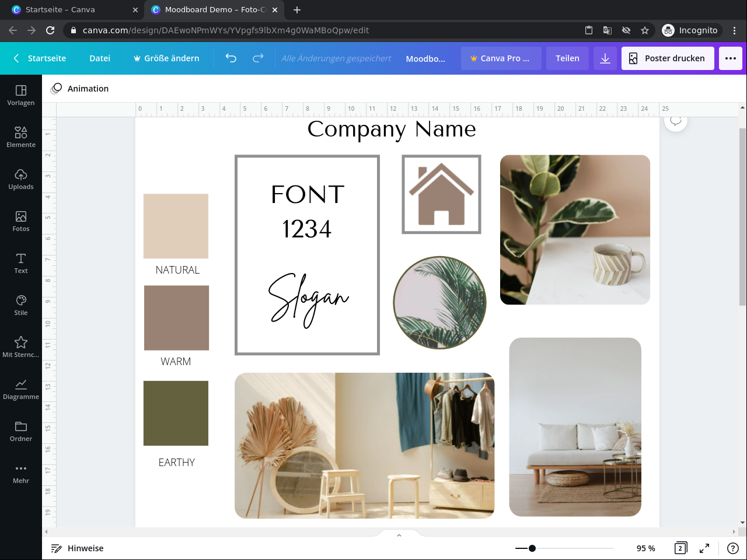Select the brown WARM color swatch
This screenshot has width=747, height=560.
tap(176, 318)
